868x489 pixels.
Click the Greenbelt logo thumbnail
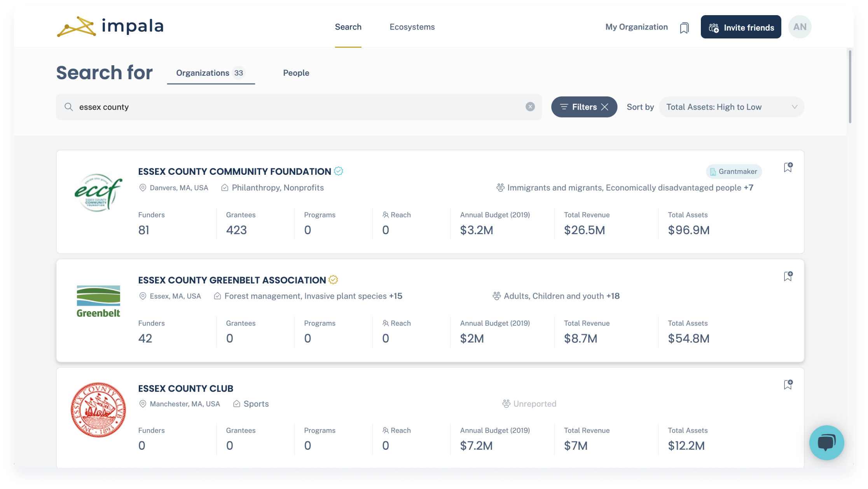pos(98,301)
